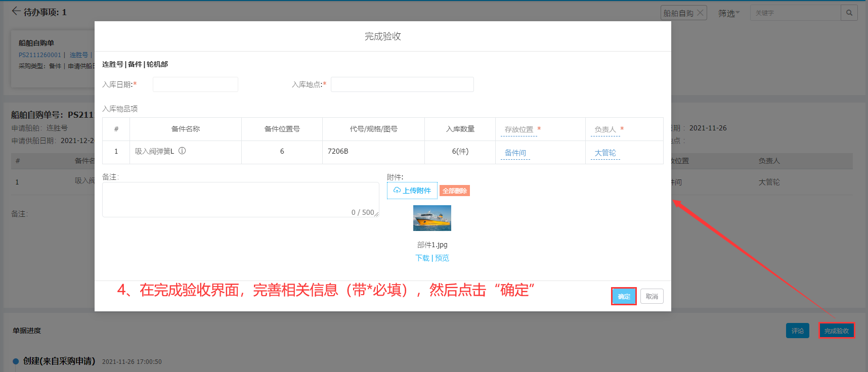Preview attachment via 预览 link

[x=442, y=258]
